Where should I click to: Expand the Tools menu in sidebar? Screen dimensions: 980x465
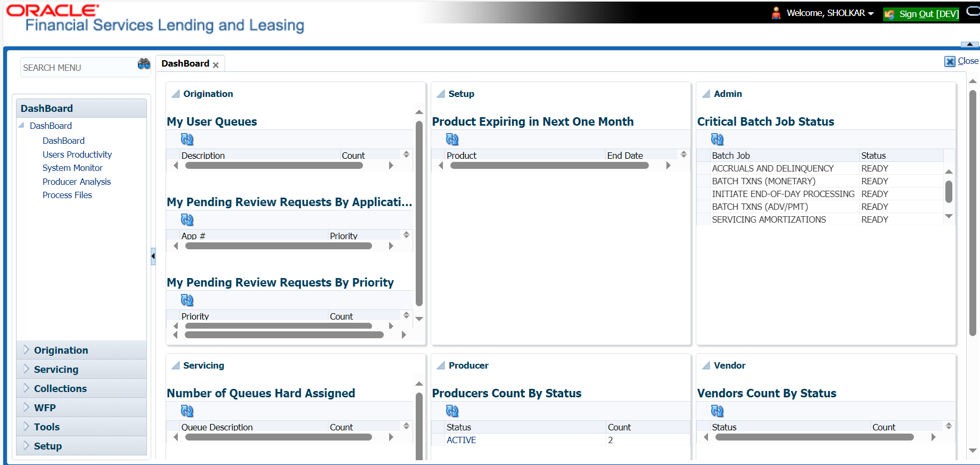[x=26, y=427]
